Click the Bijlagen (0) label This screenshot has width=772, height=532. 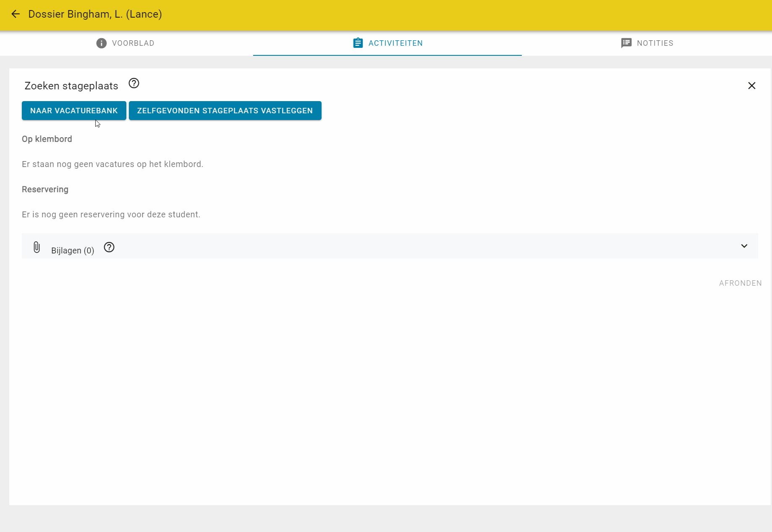click(x=72, y=250)
